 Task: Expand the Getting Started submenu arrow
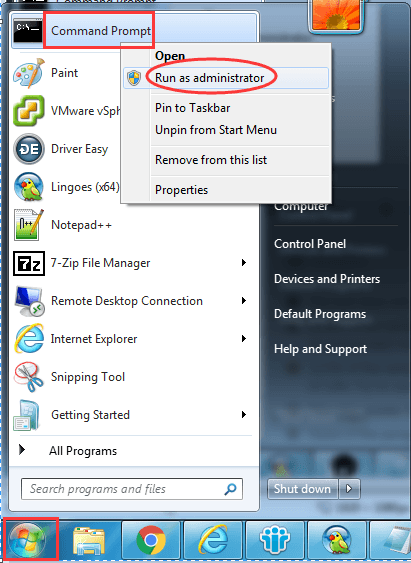click(x=244, y=415)
